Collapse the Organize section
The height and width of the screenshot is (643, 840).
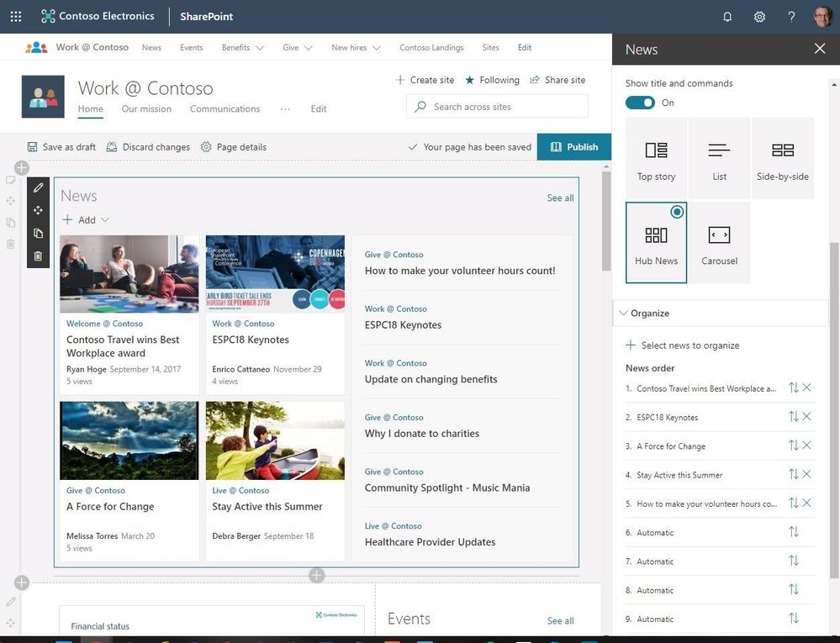click(624, 313)
